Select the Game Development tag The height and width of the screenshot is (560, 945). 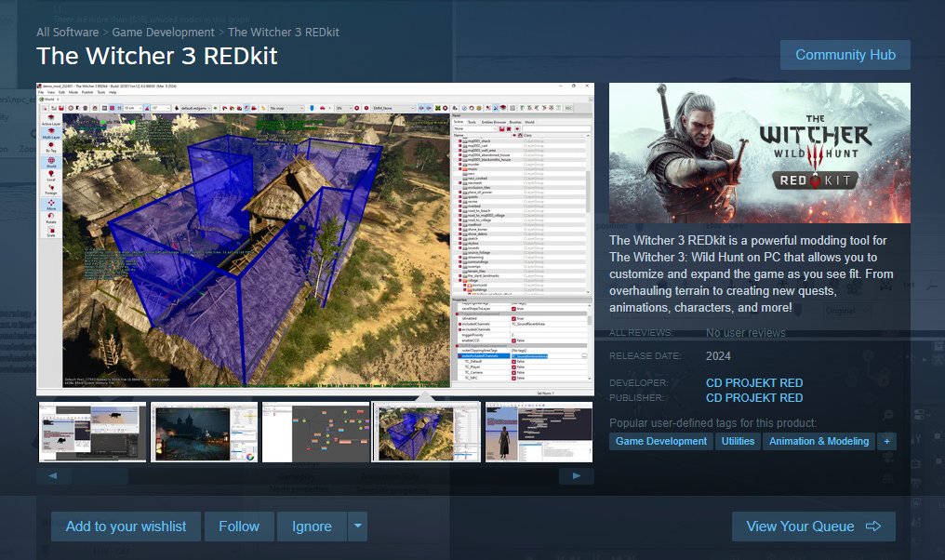tap(661, 441)
